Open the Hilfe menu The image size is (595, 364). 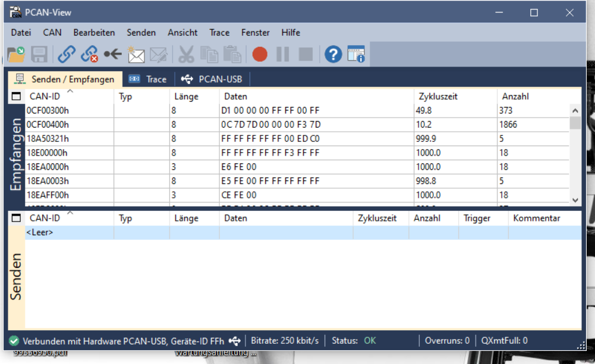291,33
